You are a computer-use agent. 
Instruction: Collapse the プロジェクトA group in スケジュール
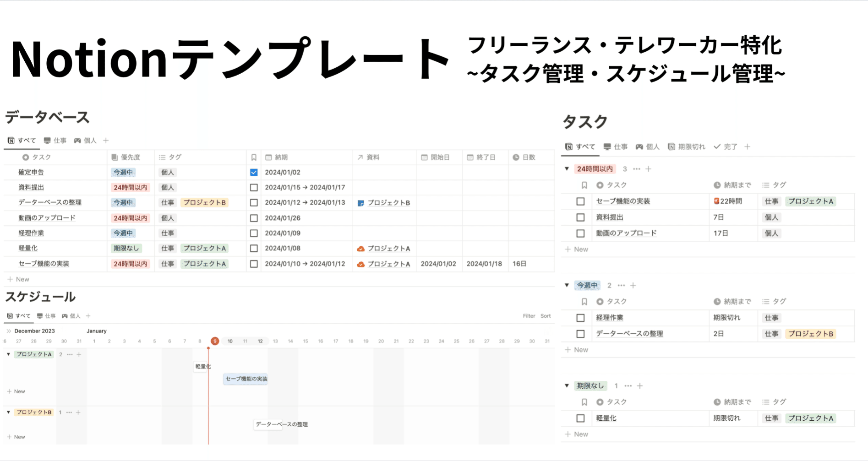coord(8,354)
